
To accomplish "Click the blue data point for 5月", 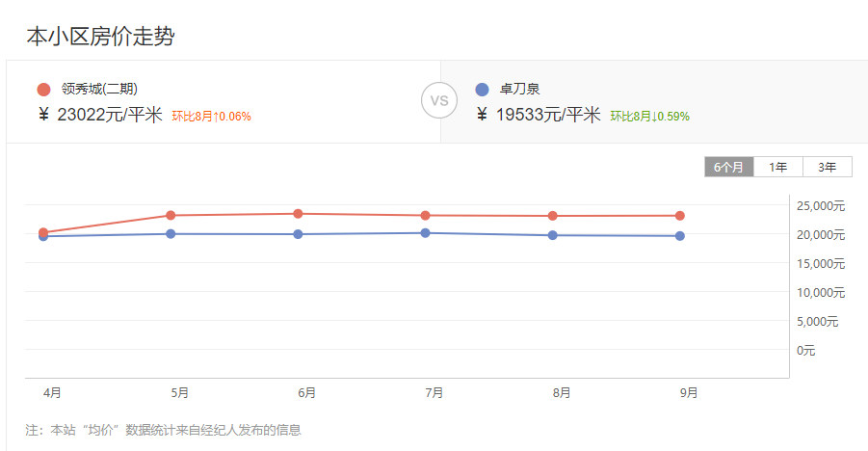I will click(x=171, y=234).
